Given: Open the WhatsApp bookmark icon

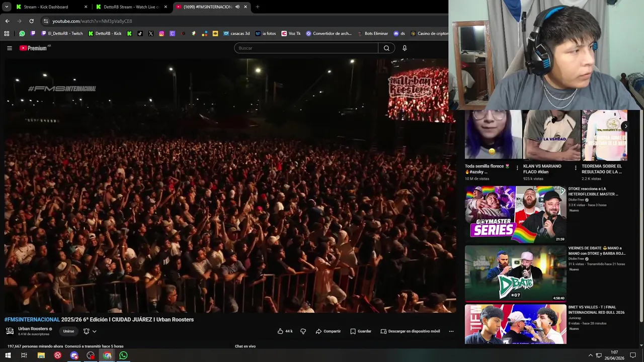Looking at the screenshot, I should click(x=22, y=34).
